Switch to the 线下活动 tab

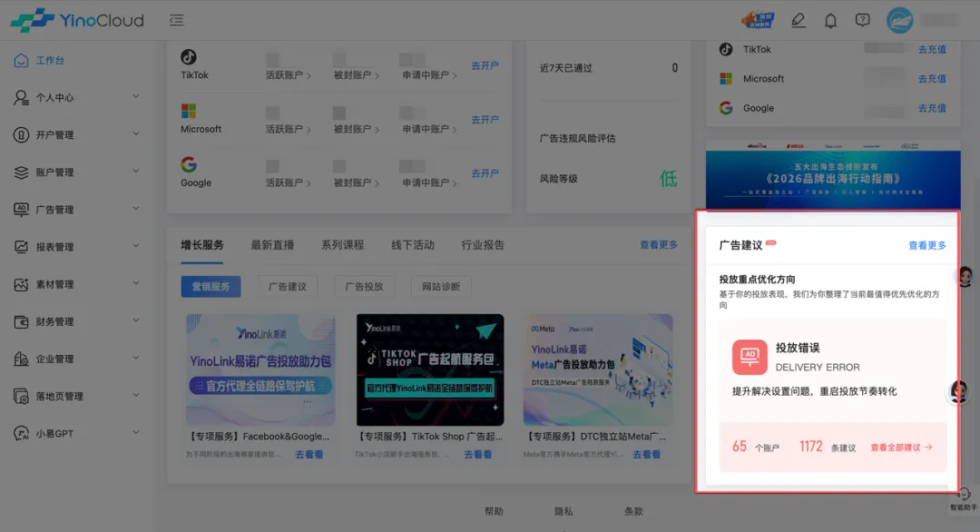[413, 245]
